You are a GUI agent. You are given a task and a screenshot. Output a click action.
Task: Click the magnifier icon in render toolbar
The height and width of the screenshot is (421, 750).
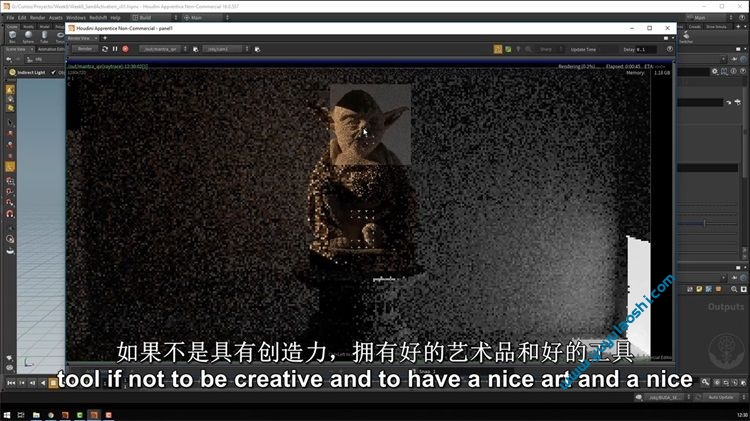[528, 49]
